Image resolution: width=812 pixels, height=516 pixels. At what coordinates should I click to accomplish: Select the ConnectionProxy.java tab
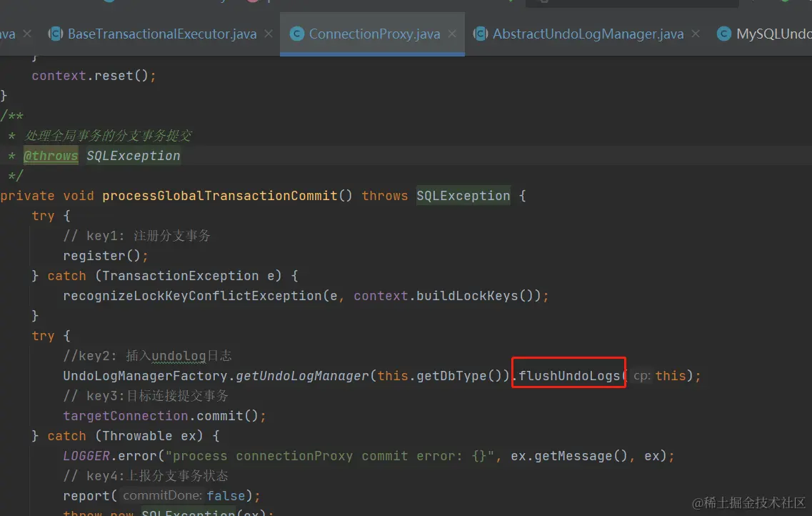pos(374,34)
